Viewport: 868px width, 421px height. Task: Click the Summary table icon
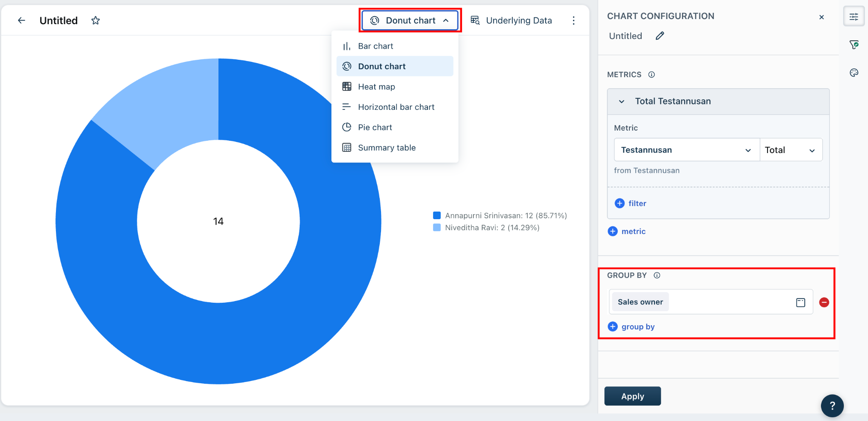pos(347,148)
